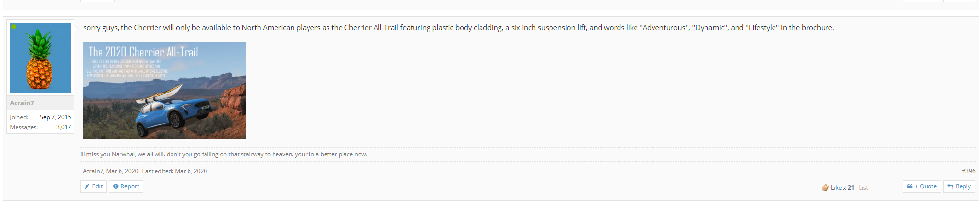Click the Joined Sep 7, 2015 text
The width and height of the screenshot is (980, 204).
coord(40,117)
